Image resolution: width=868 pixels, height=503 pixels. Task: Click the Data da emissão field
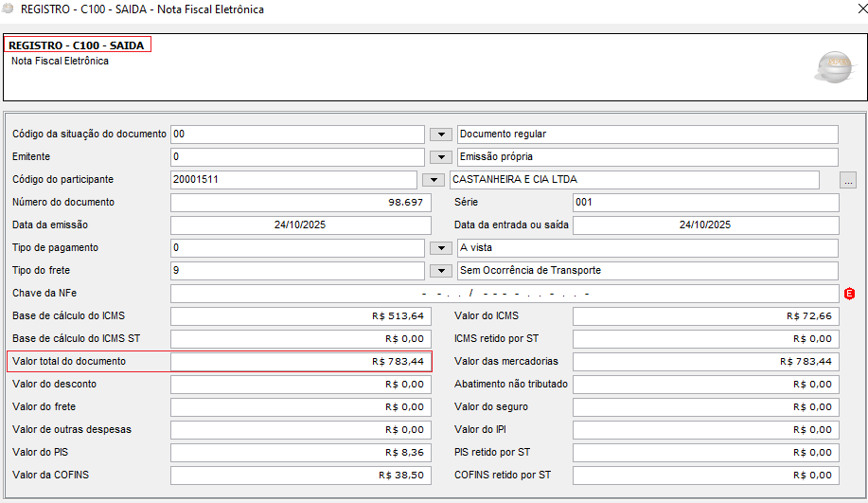(x=300, y=225)
